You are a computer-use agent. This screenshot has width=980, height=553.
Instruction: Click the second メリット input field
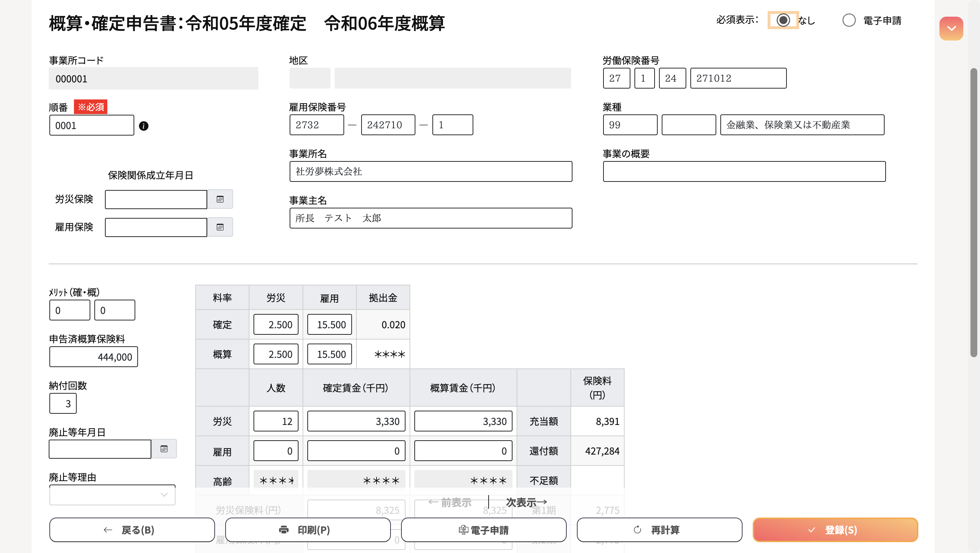114,310
